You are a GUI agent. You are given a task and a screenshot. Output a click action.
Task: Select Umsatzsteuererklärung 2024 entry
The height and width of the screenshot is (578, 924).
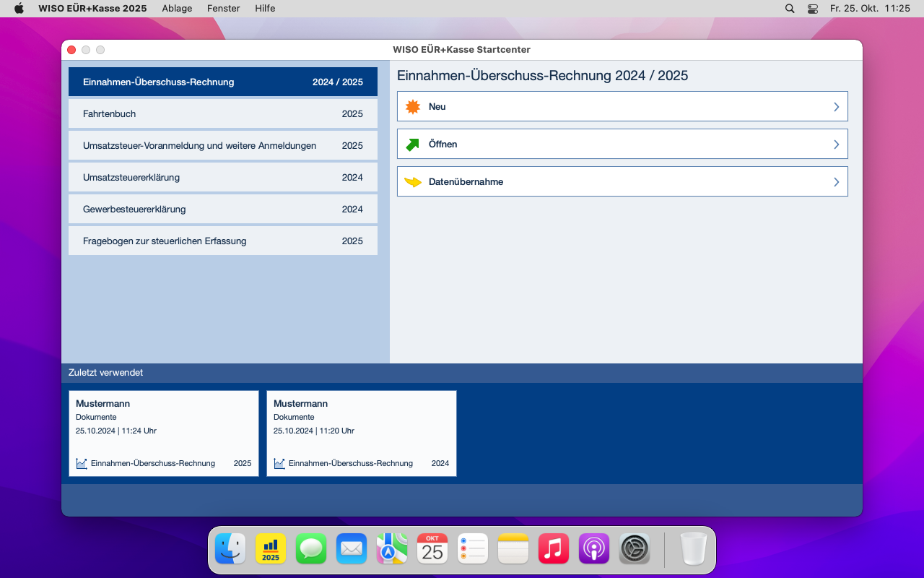click(x=223, y=178)
